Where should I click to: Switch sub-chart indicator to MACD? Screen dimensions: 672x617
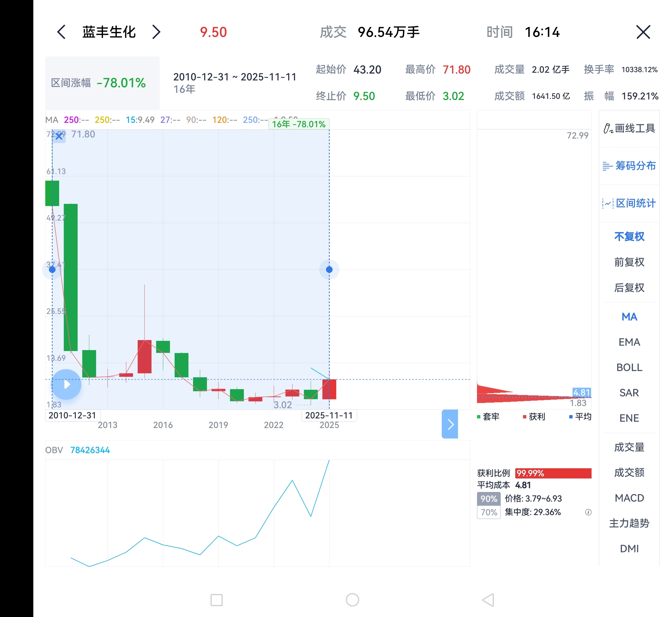[x=629, y=498]
